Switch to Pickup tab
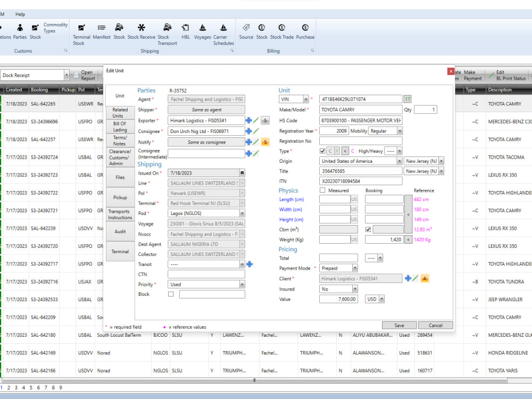This screenshot has width=532, height=399. pos(120,197)
